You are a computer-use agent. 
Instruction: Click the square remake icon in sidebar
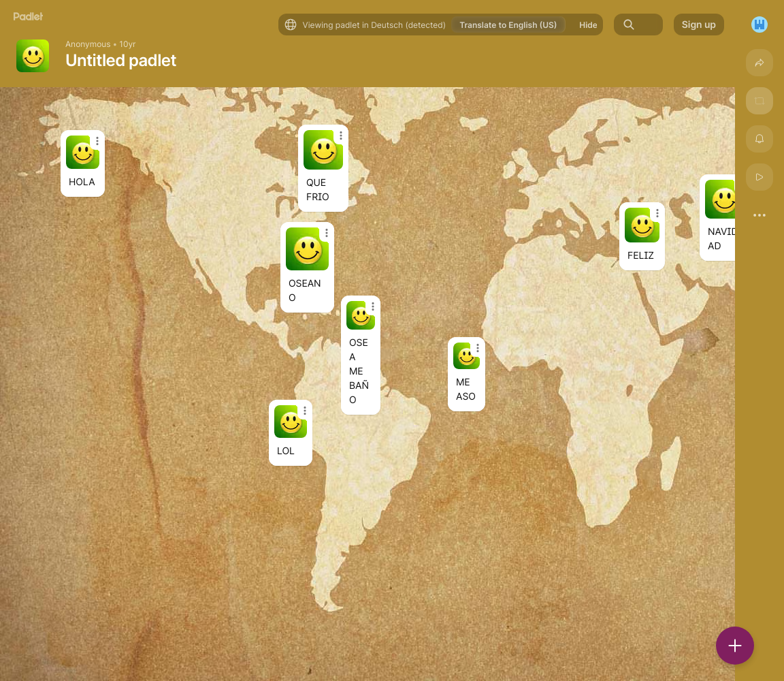pyautogui.click(x=759, y=101)
